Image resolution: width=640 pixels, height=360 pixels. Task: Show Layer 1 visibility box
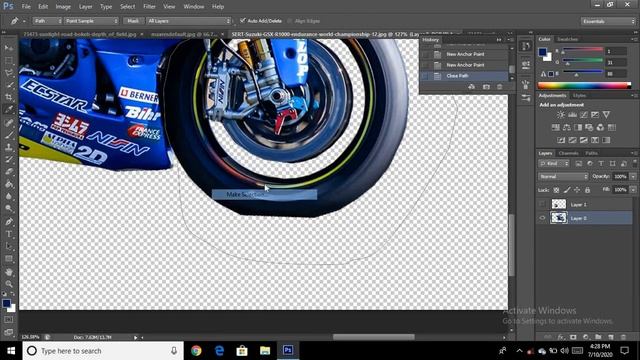(542, 204)
